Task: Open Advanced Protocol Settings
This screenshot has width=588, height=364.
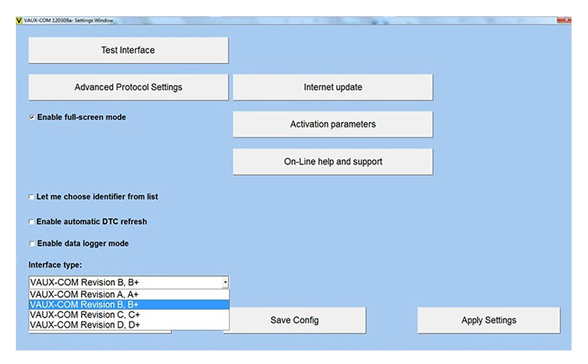Action: pyautogui.click(x=128, y=87)
